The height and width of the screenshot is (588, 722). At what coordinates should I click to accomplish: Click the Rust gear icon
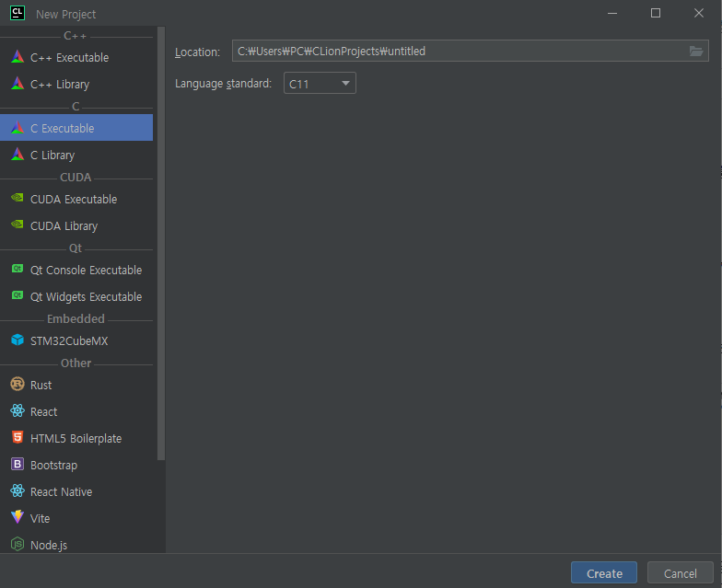[17, 385]
